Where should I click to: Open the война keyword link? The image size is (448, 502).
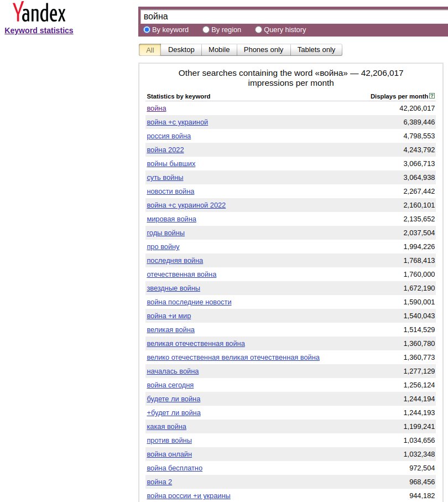point(157,108)
